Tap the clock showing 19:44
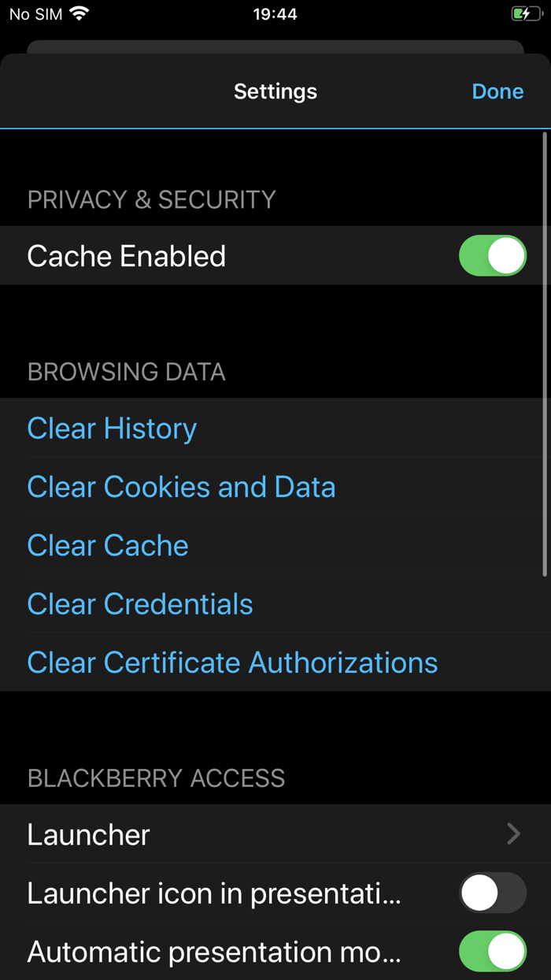Viewport: 551px width, 980px height. point(275,13)
